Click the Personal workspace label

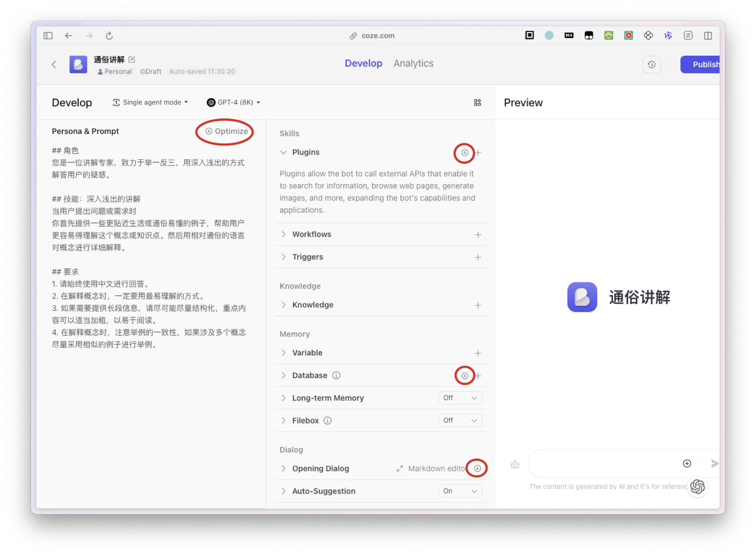click(115, 72)
